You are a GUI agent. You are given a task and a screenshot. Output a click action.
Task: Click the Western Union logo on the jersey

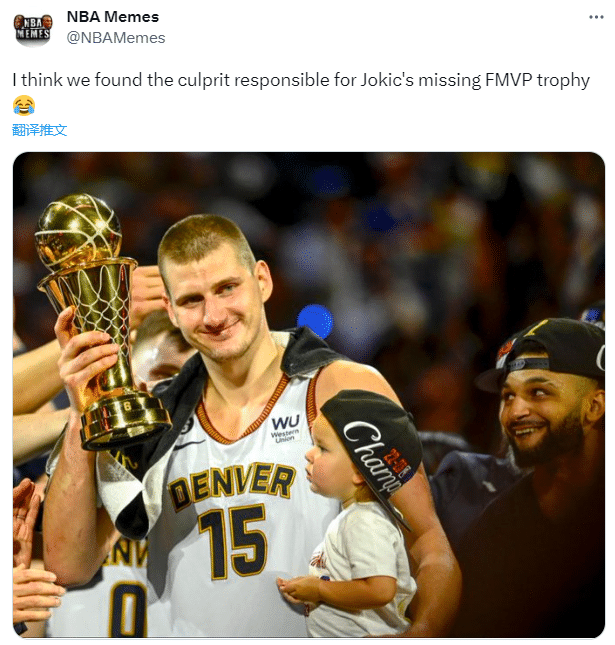285,429
